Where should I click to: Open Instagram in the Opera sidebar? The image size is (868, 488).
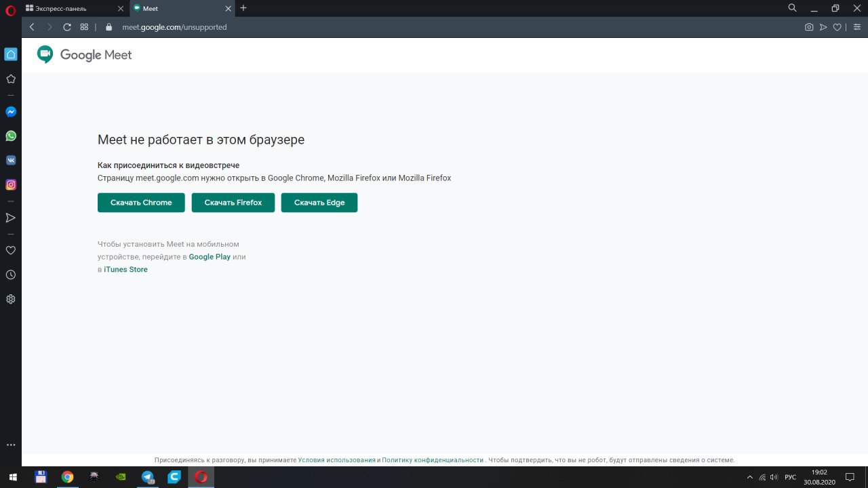[x=11, y=185]
